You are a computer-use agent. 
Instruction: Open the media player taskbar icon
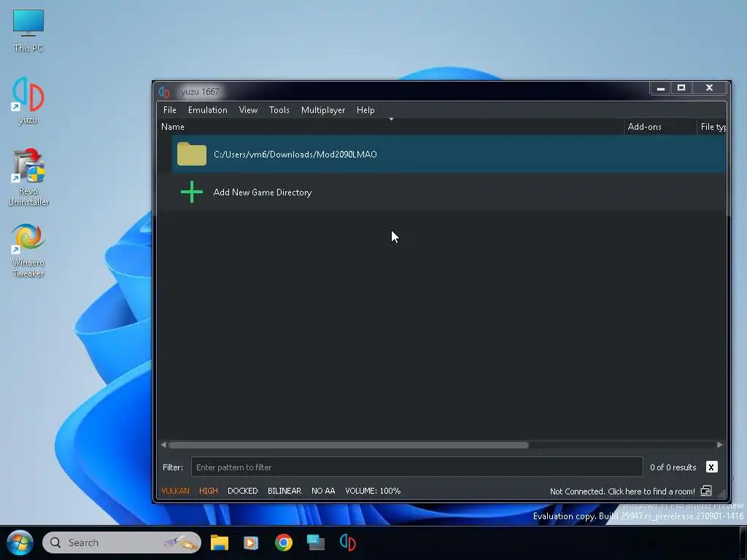click(251, 542)
